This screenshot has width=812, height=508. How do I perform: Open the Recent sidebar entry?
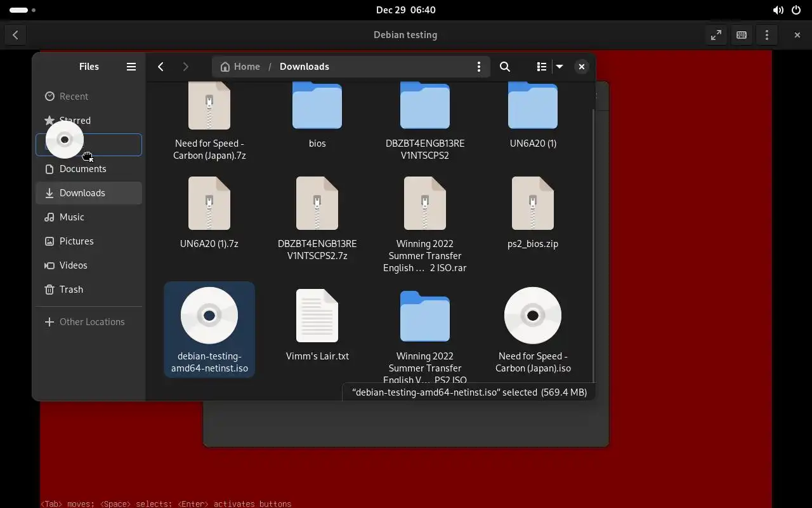[x=89, y=97]
